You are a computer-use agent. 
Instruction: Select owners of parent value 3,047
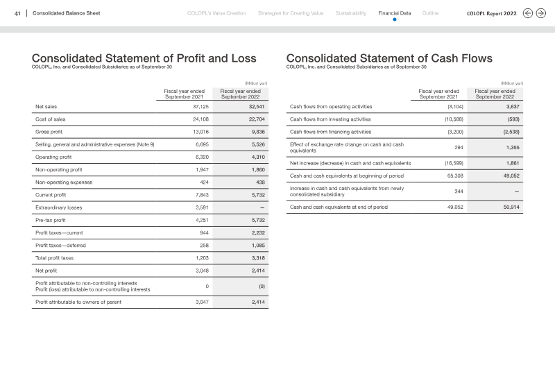point(202,302)
